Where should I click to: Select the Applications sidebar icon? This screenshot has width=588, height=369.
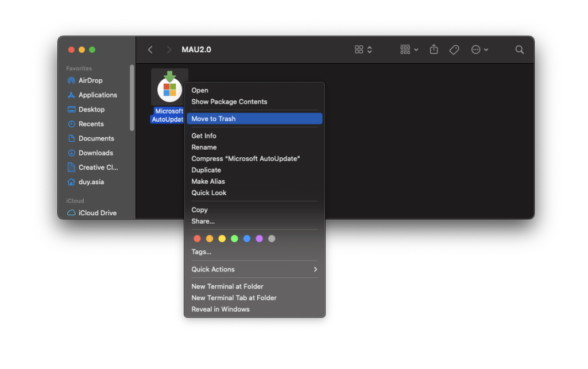pyautogui.click(x=71, y=95)
